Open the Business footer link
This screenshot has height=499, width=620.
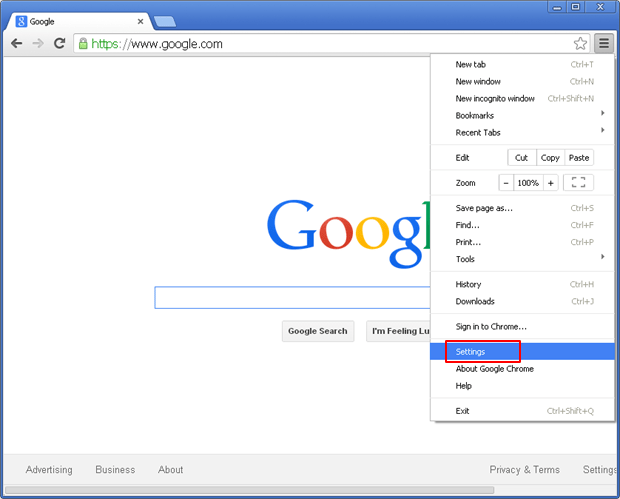click(x=115, y=470)
